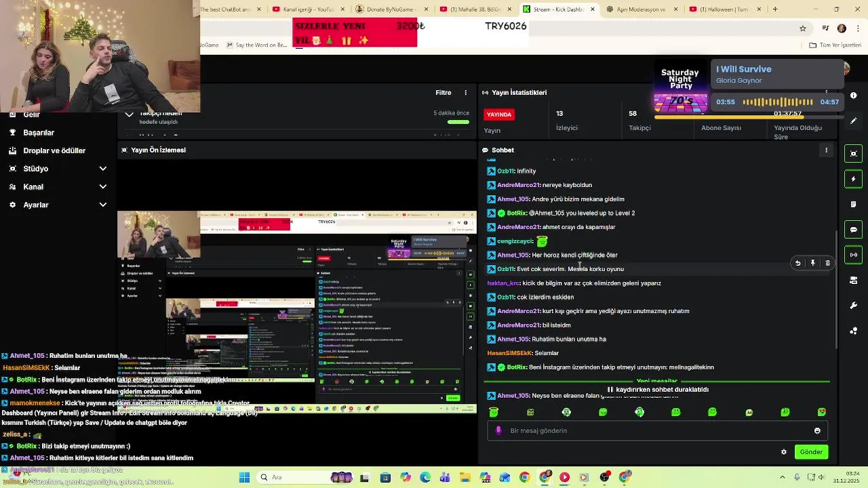Show hidden system tray icons chevron
The image size is (868, 488).
point(783,477)
